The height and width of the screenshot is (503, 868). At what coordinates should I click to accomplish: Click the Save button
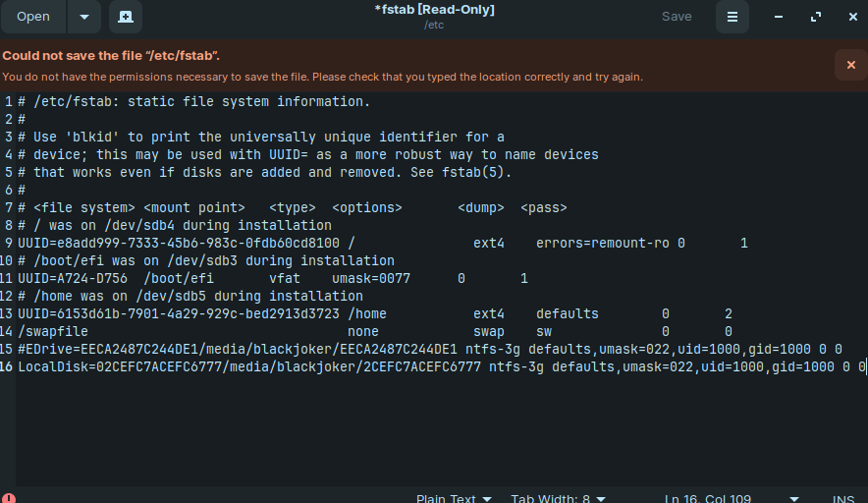pos(677,17)
